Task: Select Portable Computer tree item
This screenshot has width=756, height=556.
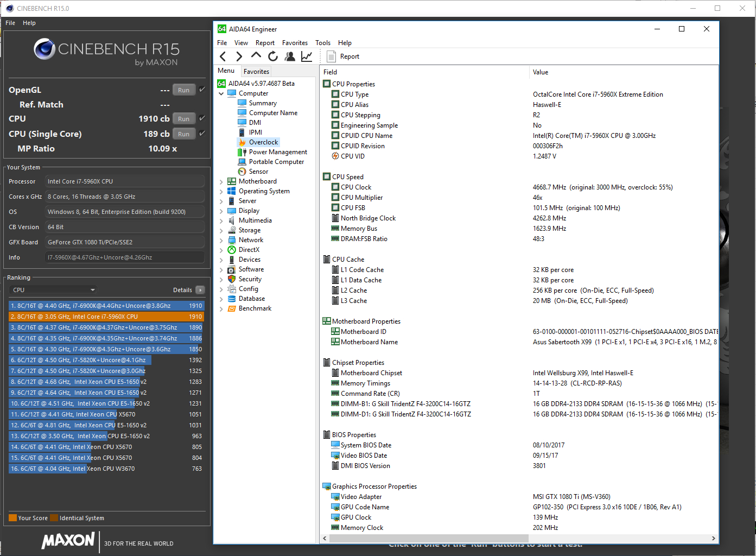Action: click(x=276, y=162)
